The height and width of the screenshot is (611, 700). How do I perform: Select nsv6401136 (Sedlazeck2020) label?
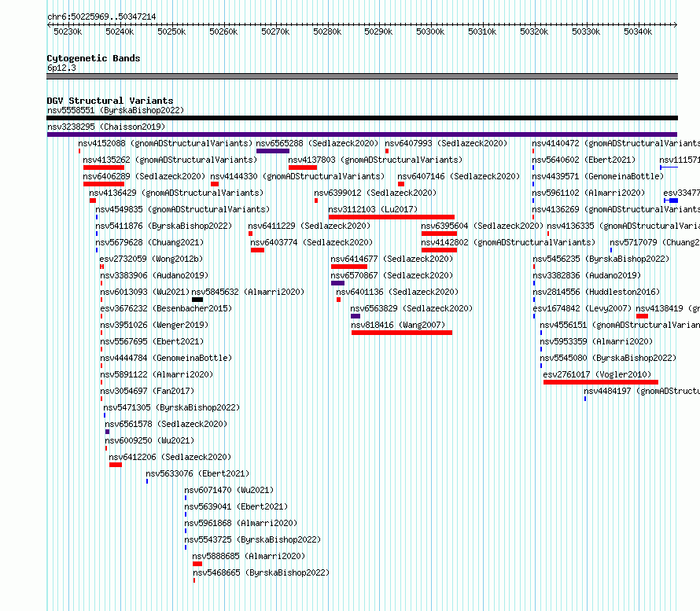[397, 292]
